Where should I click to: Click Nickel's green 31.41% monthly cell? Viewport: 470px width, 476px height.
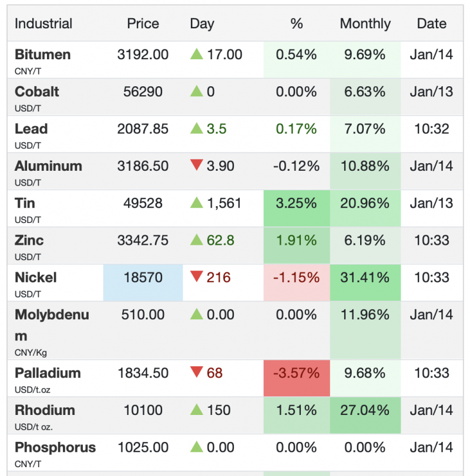(365, 278)
